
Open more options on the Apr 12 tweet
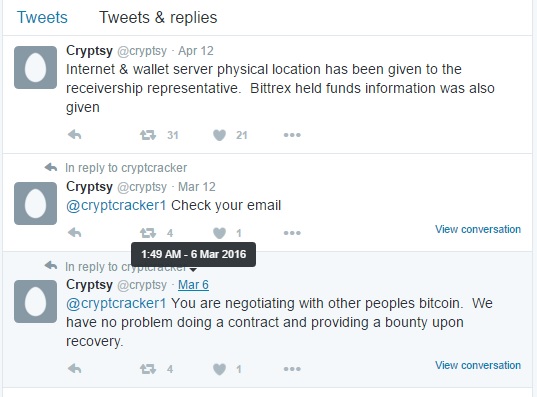click(x=292, y=135)
